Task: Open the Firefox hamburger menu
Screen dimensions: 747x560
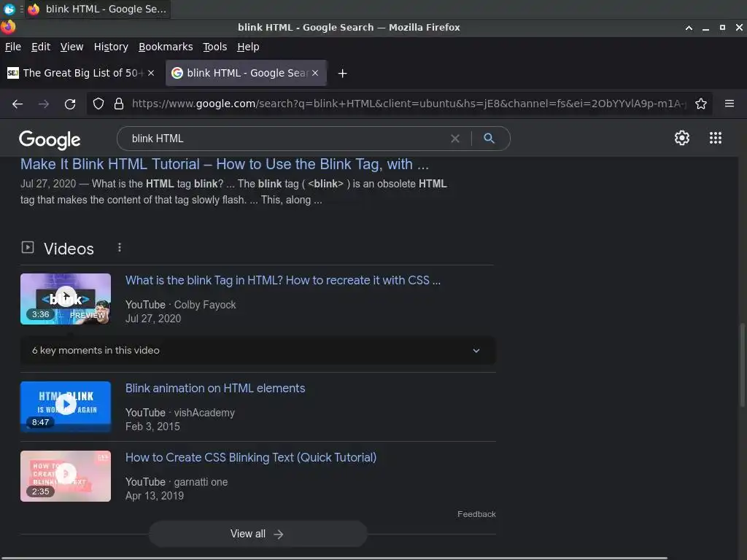Action: [729, 104]
